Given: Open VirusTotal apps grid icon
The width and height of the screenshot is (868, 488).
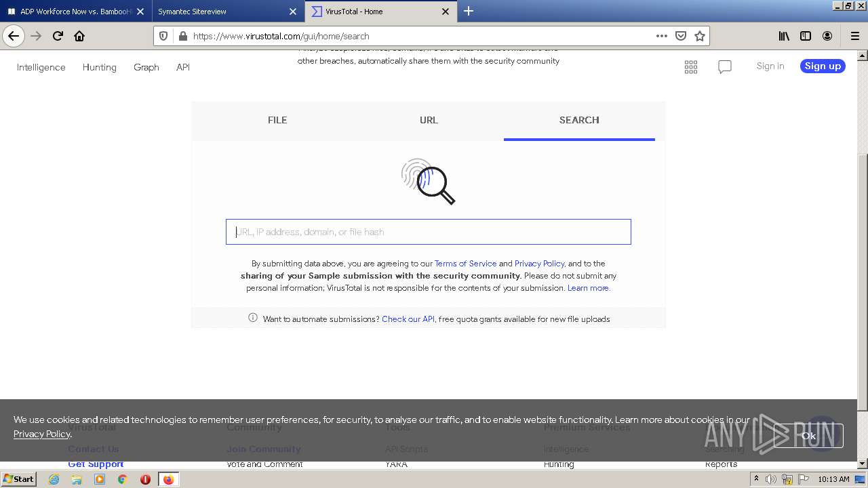Looking at the screenshot, I should pos(691,66).
